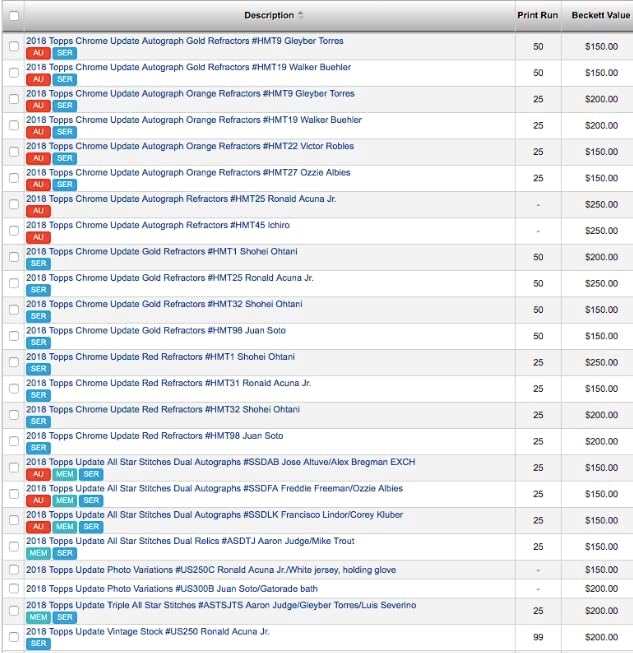Image resolution: width=633 pixels, height=653 pixels.
Task: Click SER badge under Gold Refractors #HMT98 Juan Soto
Action: pyautogui.click(x=38, y=342)
